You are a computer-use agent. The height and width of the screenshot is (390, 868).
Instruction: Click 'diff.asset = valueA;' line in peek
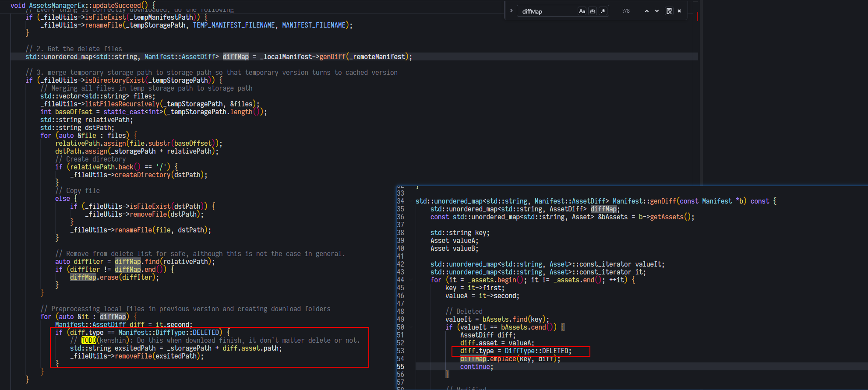pos(497,343)
